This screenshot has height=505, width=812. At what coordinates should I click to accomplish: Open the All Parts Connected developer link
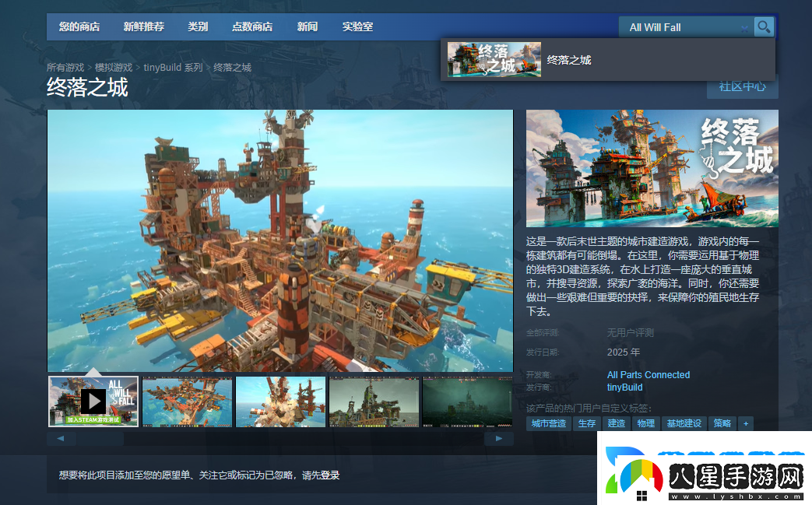point(648,375)
